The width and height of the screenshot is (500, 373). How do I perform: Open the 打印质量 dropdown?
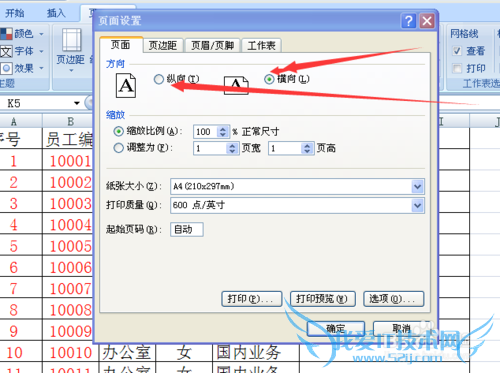[x=417, y=205]
